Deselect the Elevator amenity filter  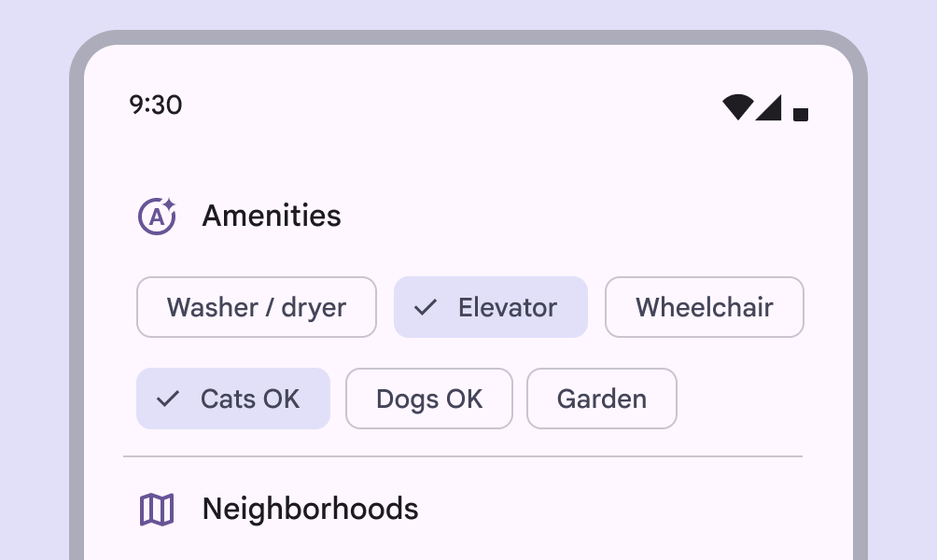coord(491,306)
